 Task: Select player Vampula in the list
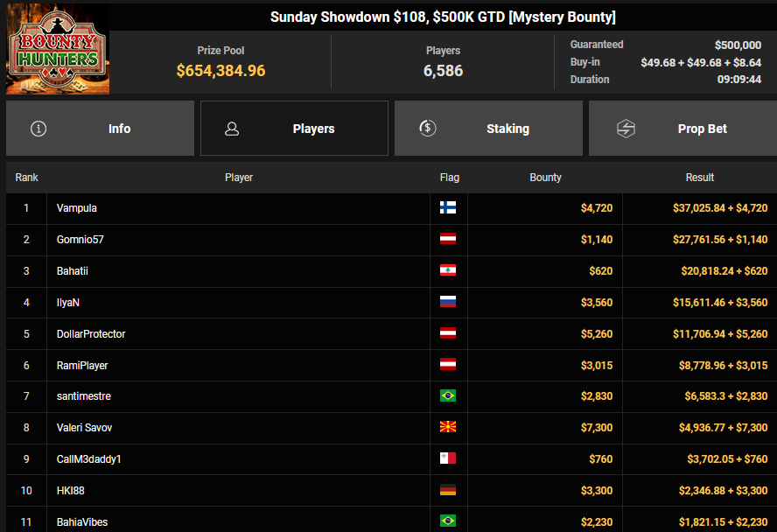[77, 208]
